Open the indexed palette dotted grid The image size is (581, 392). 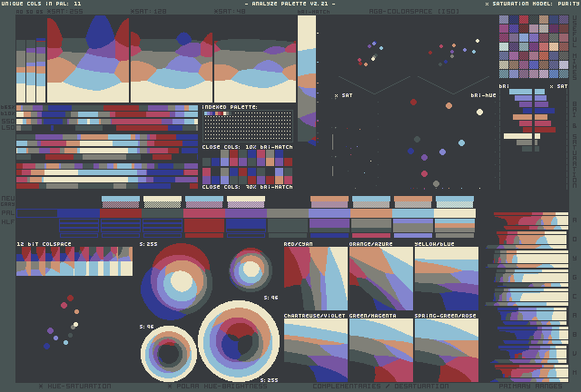(x=247, y=126)
